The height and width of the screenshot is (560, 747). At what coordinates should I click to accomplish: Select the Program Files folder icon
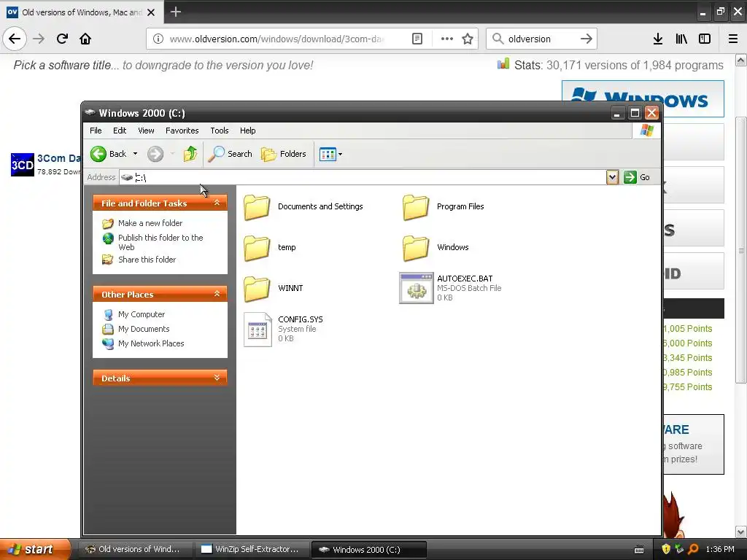(416, 206)
